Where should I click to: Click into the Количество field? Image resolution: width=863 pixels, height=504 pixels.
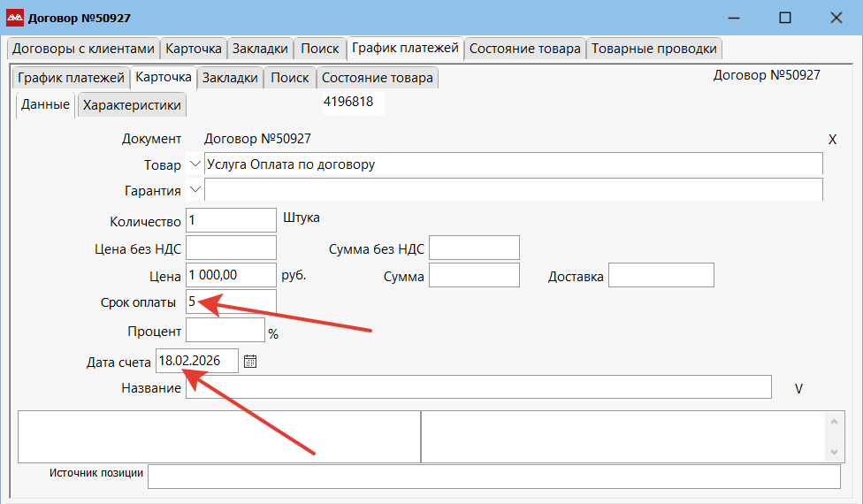(231, 220)
